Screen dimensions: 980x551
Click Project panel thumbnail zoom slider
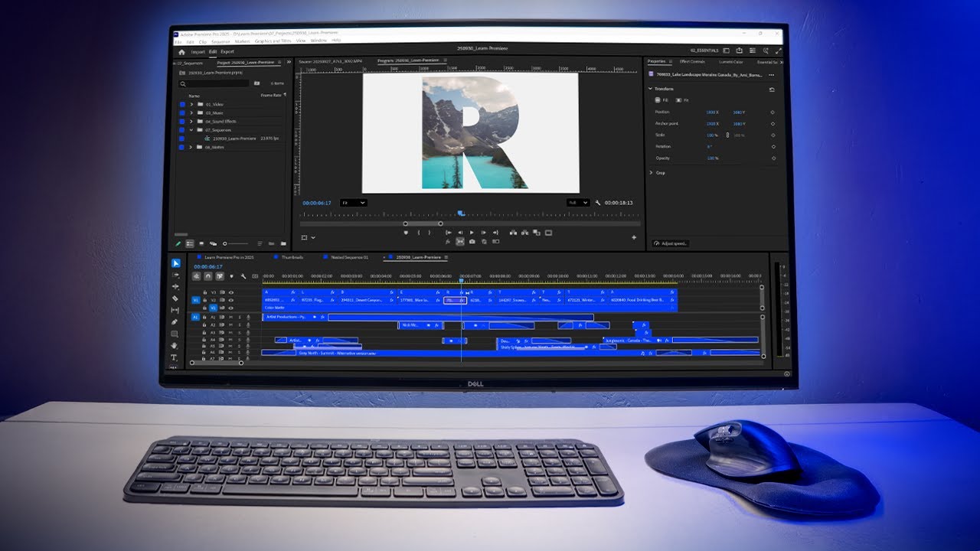[x=237, y=243]
